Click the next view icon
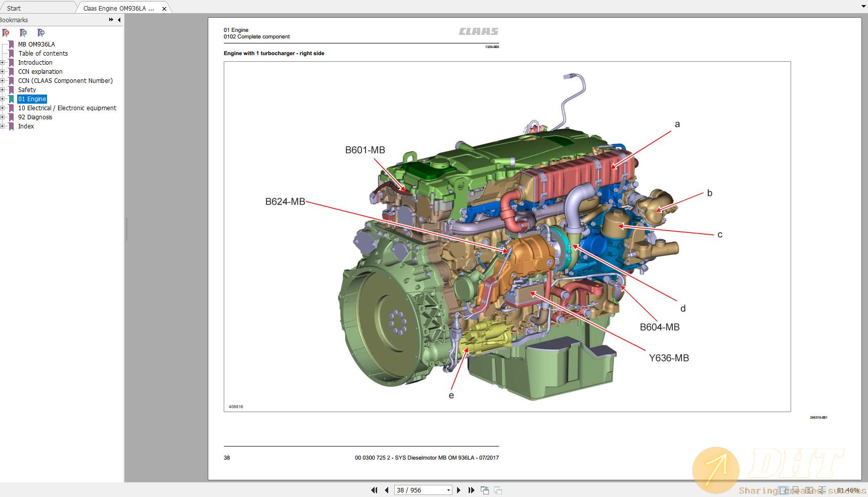 click(x=498, y=490)
